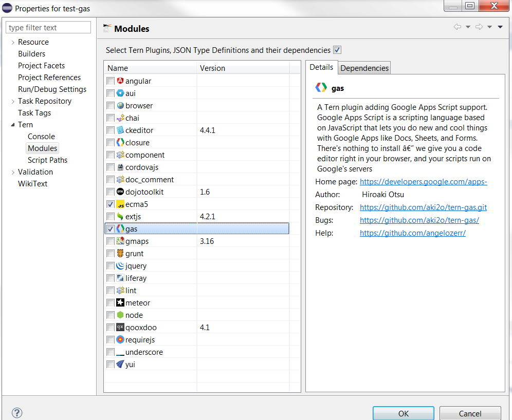Open the help icon at the bottom left

17,413
